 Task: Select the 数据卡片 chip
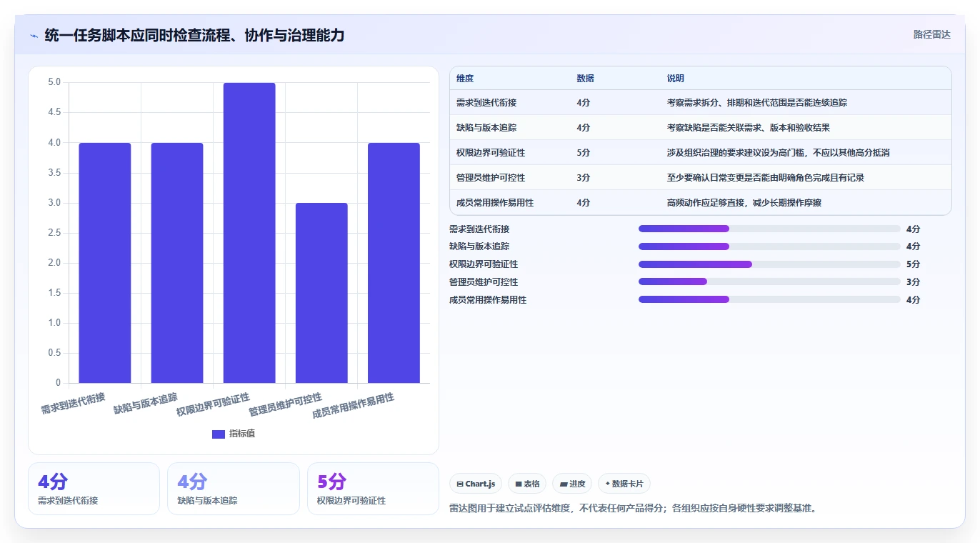pyautogui.click(x=624, y=484)
